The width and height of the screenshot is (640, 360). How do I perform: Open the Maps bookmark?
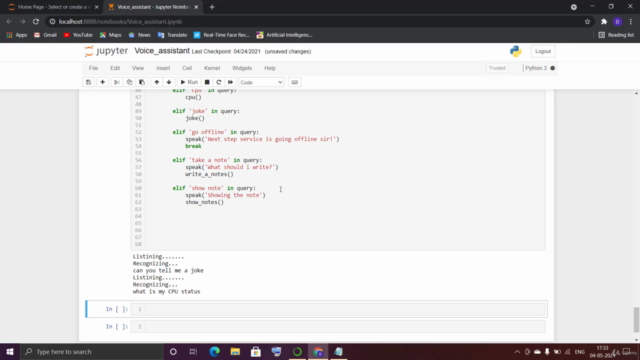click(x=111, y=35)
